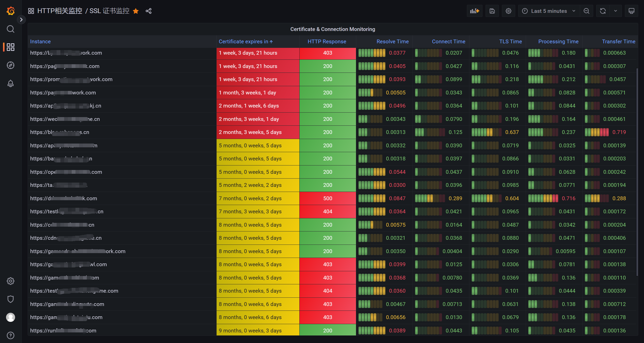The image size is (644, 343).
Task: Sort by Connect Time column header
Action: pos(449,42)
